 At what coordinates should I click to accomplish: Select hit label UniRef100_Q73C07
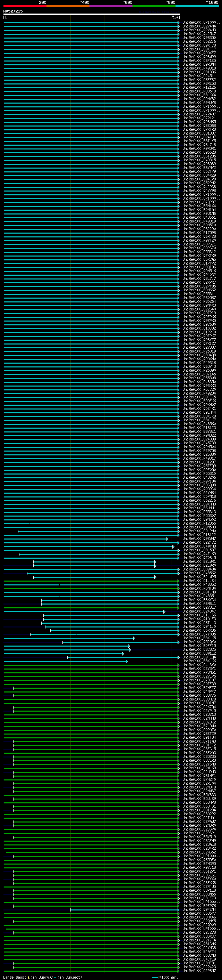click(x=199, y=680)
